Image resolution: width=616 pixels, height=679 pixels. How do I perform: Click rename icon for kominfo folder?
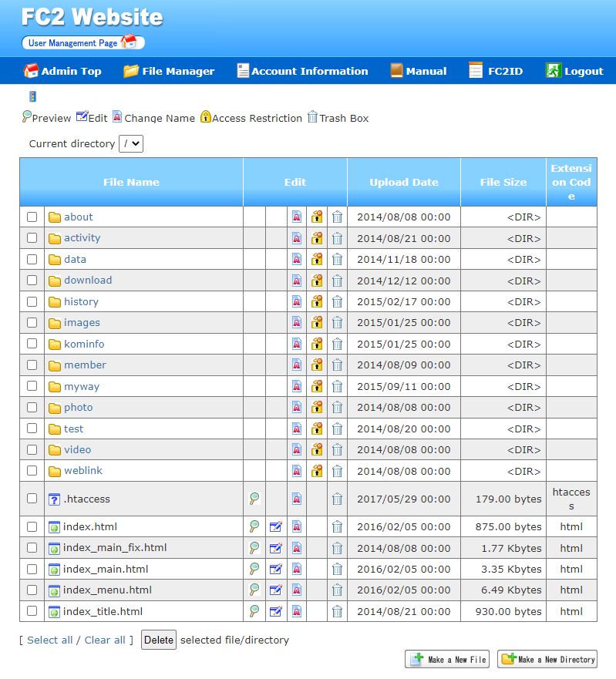tap(297, 344)
